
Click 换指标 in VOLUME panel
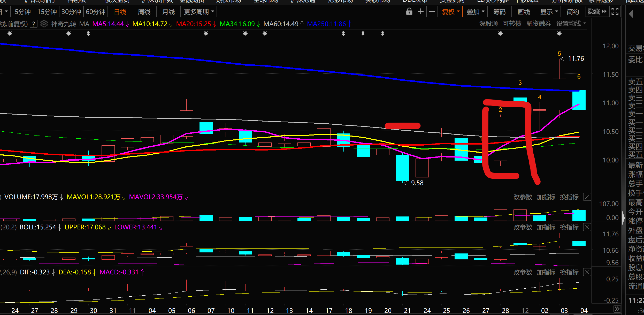(569, 197)
